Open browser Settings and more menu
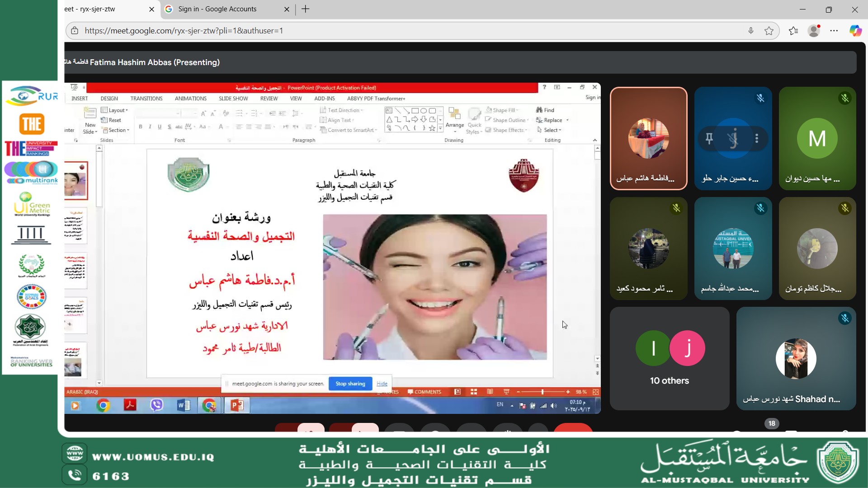Screen dimensions: 868x488 (x=834, y=31)
